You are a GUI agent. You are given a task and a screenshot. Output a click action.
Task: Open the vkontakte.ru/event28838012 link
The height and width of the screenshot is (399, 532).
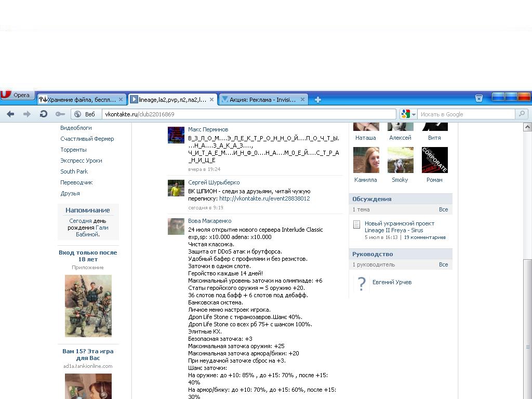(264, 198)
